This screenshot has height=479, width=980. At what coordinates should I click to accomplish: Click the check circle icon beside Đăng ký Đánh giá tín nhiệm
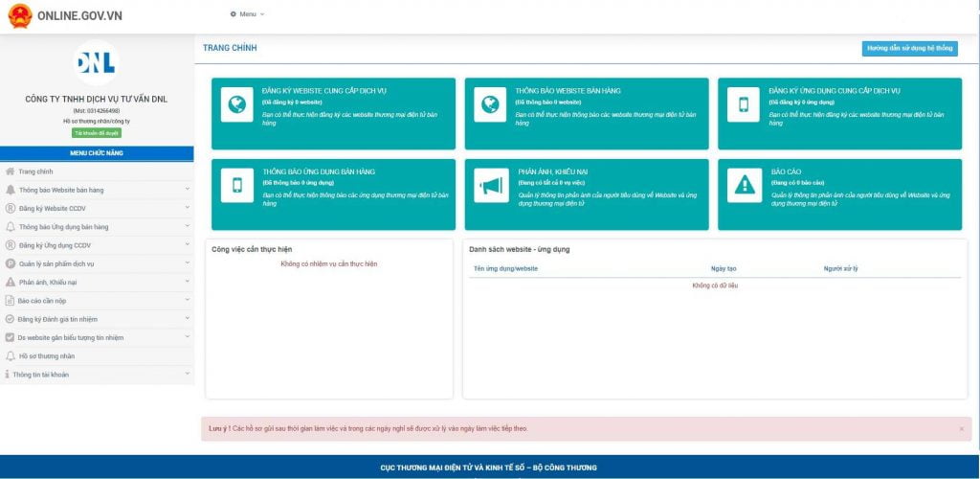coord(10,319)
